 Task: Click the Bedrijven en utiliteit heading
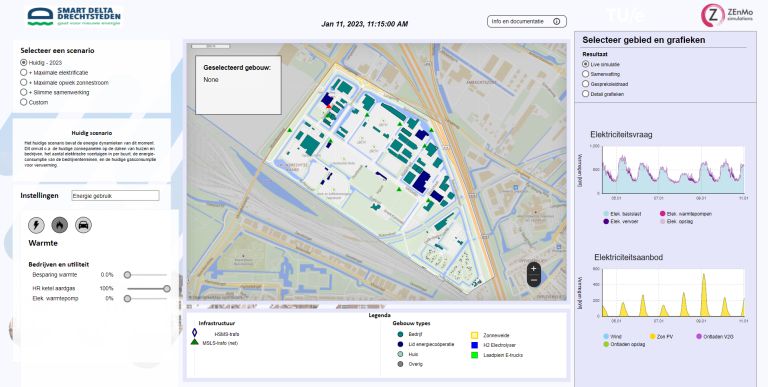(x=59, y=265)
